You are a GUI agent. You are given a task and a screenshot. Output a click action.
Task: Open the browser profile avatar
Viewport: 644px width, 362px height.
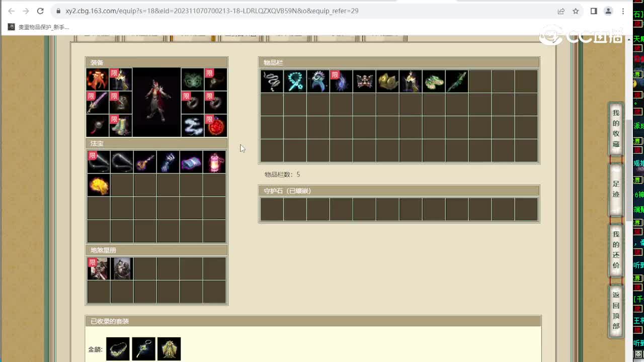(x=608, y=11)
